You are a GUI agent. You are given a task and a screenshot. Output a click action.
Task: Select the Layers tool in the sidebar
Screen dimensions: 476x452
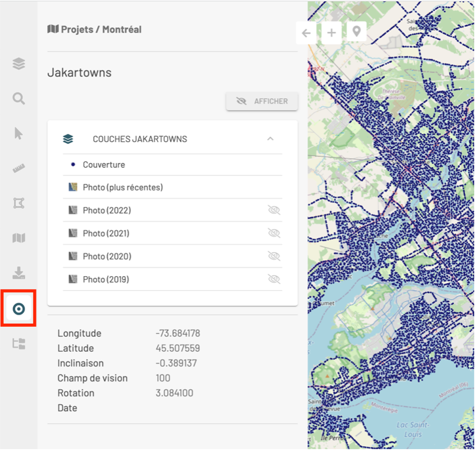click(x=18, y=64)
